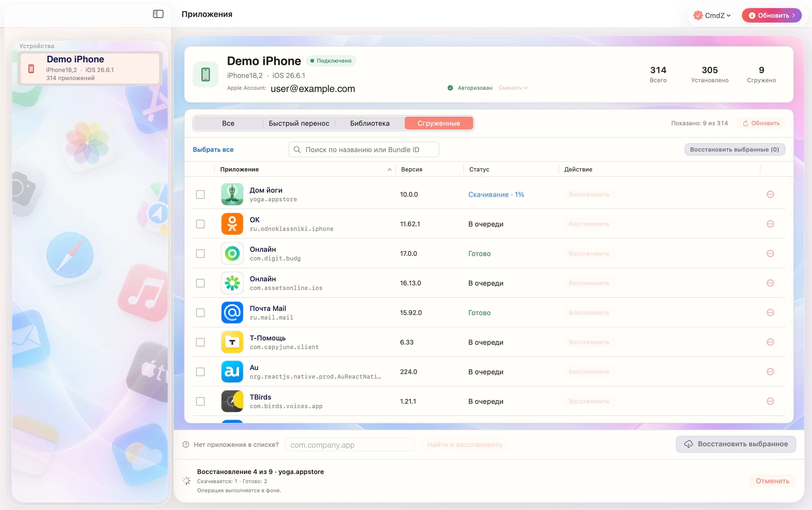Click the Почта Mail app icon
This screenshot has height=510, width=812.
coord(232,313)
